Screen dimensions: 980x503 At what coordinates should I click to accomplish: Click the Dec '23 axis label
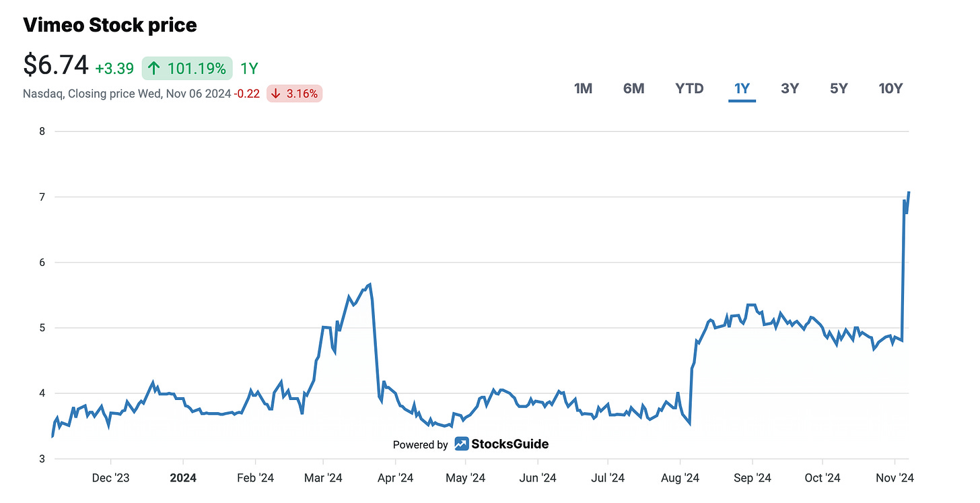(110, 478)
